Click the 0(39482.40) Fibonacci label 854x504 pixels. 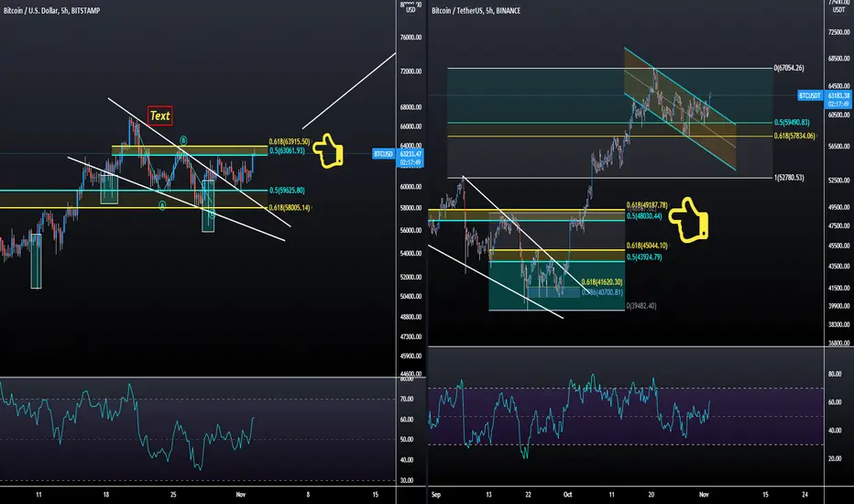point(641,306)
